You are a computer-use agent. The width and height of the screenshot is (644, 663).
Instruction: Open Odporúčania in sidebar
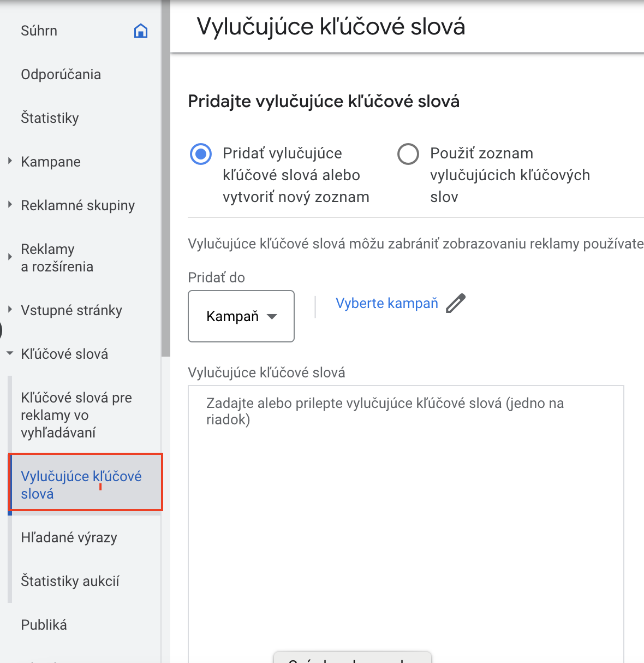61,74
